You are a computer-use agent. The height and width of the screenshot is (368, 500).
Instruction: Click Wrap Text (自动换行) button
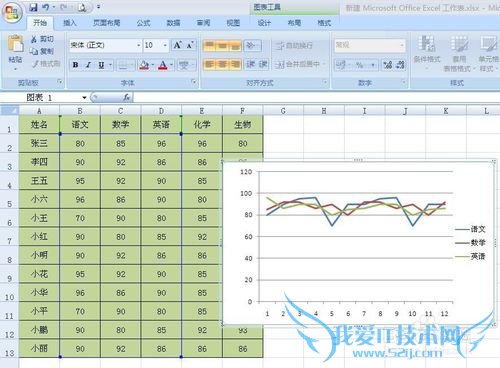294,46
